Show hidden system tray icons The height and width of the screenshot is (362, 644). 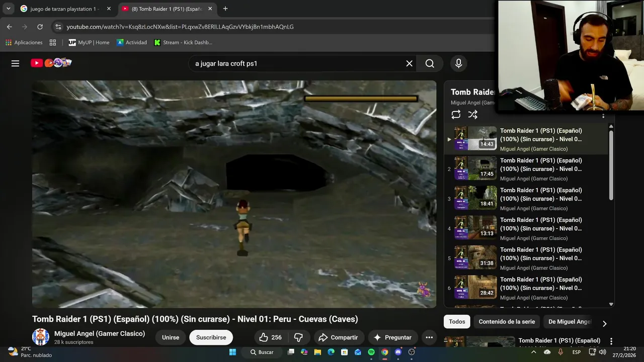[533, 352]
